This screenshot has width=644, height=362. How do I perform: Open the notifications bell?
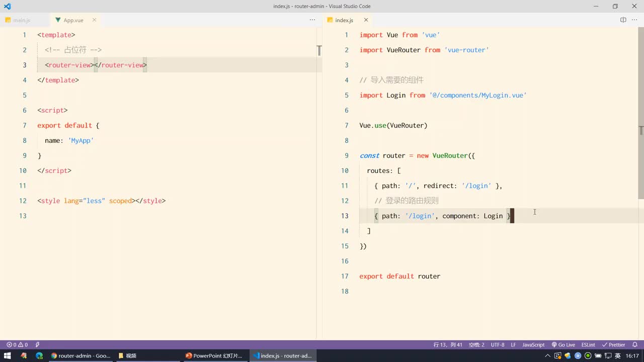tap(635, 345)
